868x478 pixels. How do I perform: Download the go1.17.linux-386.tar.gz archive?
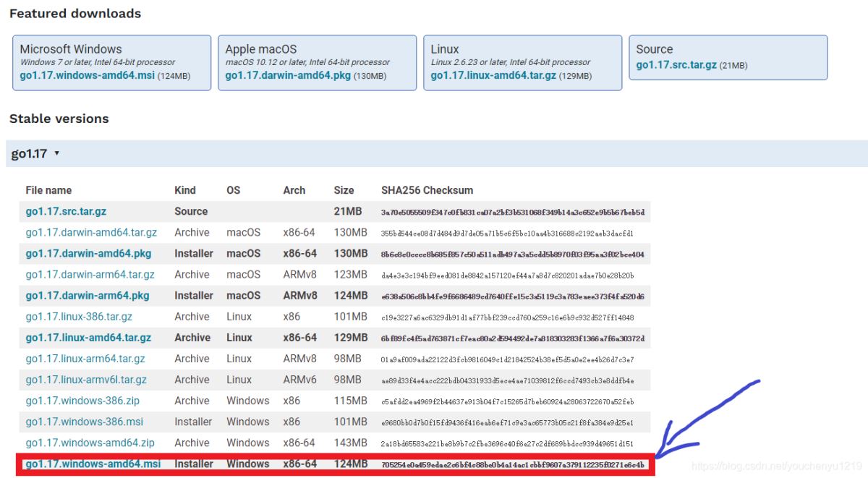pyautogui.click(x=79, y=316)
